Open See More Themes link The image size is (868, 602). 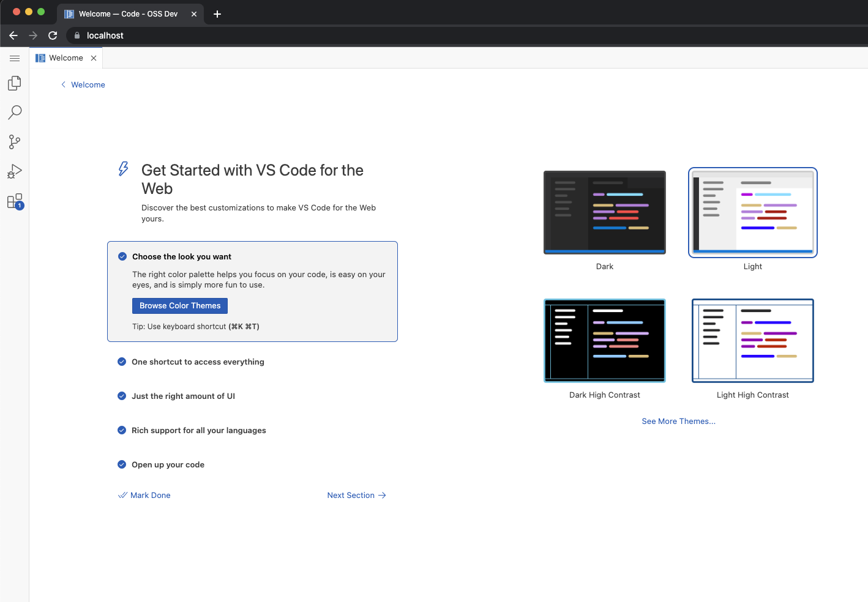678,421
